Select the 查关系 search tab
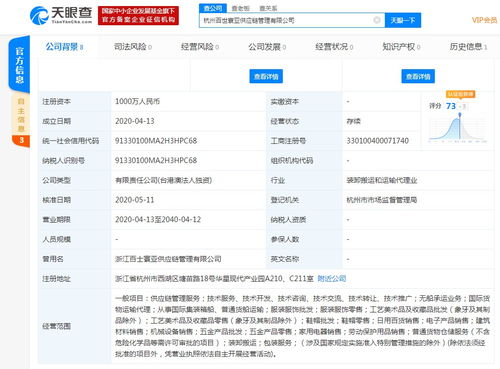 tap(268, 8)
